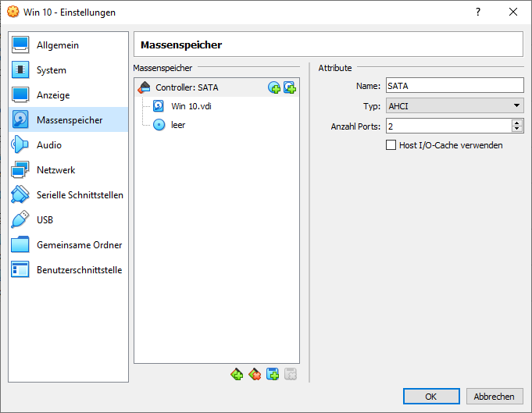Screen dimensions: 532x413
Task: Open the Allgemein settings category
Action: [x=68, y=45]
